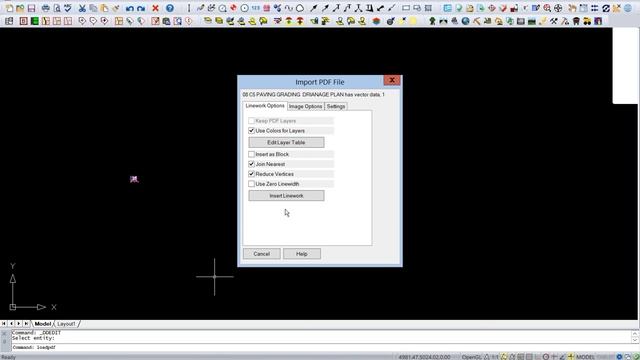
Task: Click the Insert Linework button
Action: tap(286, 196)
